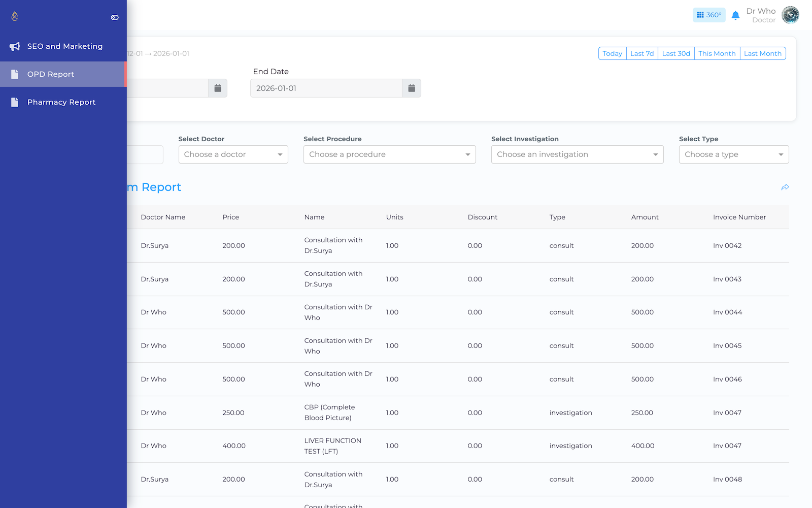Select the OPD Report menu item

51,74
